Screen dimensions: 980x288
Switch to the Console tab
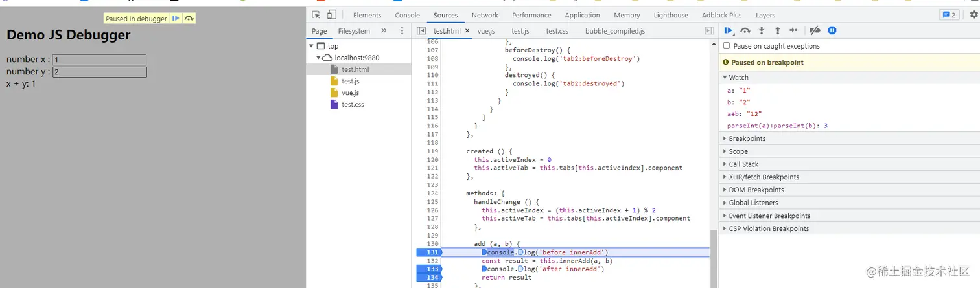coord(407,15)
